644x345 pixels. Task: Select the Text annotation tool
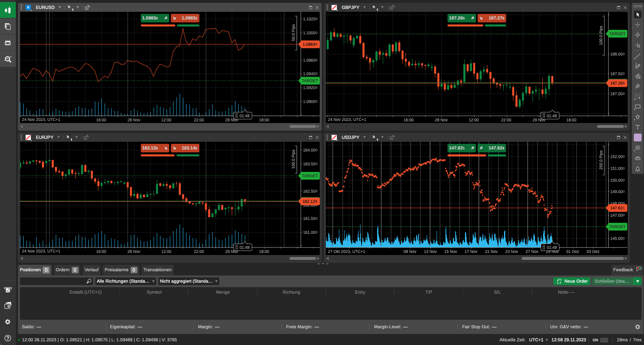click(x=637, y=127)
